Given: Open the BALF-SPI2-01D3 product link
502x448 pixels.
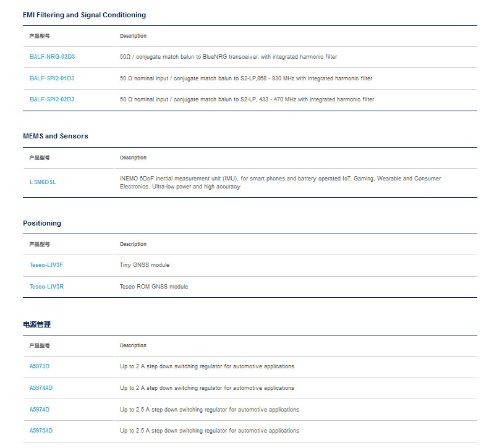Looking at the screenshot, I should [x=52, y=78].
